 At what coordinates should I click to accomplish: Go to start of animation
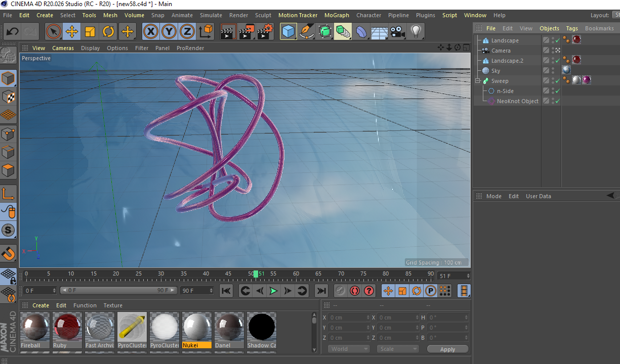226,291
